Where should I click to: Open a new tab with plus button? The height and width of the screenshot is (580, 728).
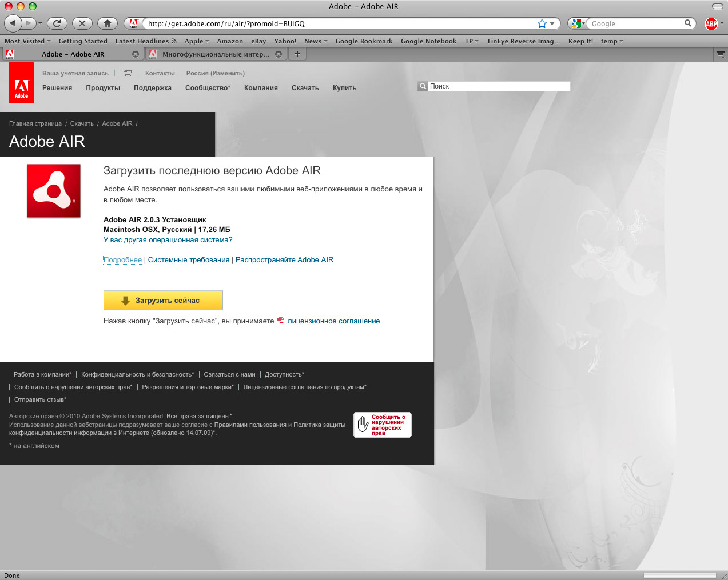click(297, 54)
